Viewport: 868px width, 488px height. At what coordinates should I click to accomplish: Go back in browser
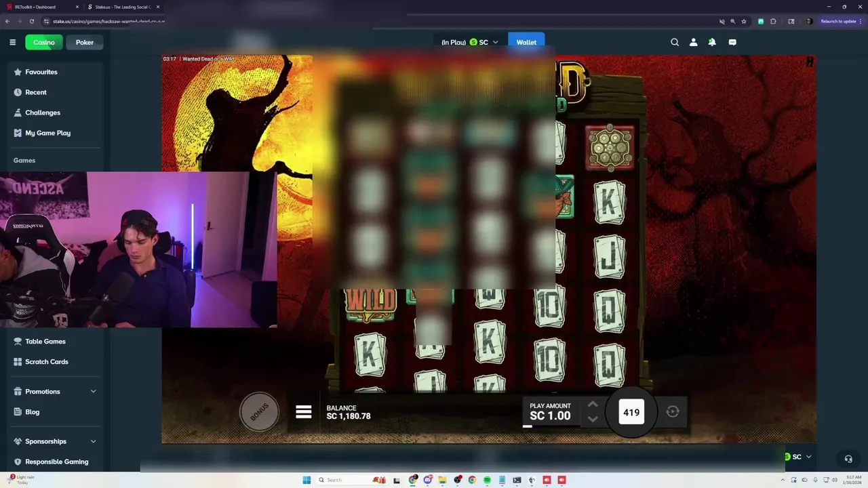tap(7, 21)
